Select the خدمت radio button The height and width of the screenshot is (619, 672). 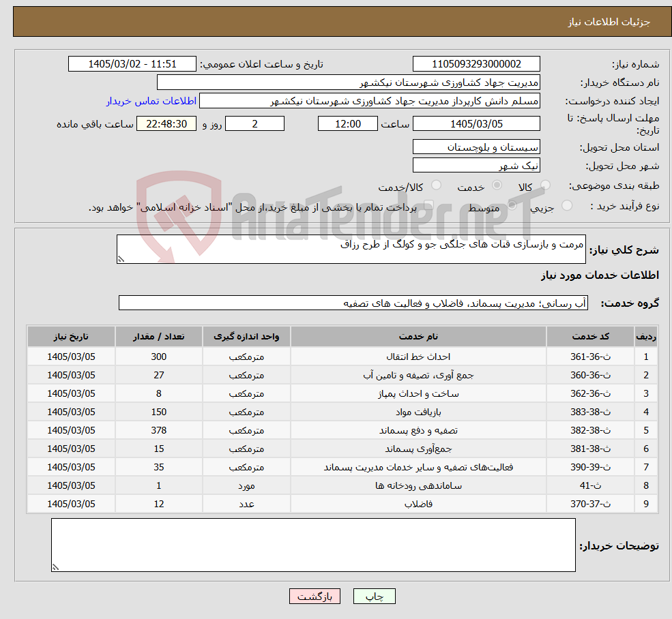(497, 185)
